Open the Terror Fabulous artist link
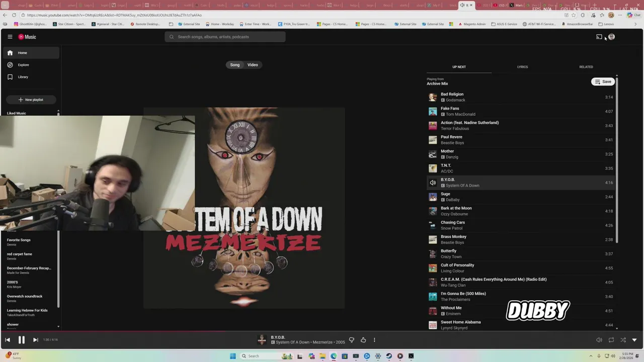Viewport: 644px width, 362px height. coord(455,129)
